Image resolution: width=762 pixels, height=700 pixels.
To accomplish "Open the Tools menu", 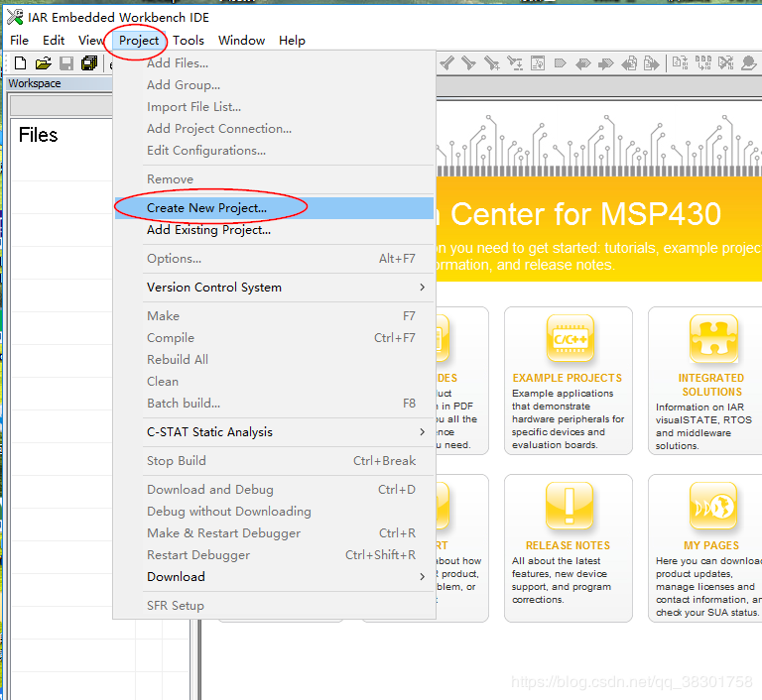I will click(189, 41).
